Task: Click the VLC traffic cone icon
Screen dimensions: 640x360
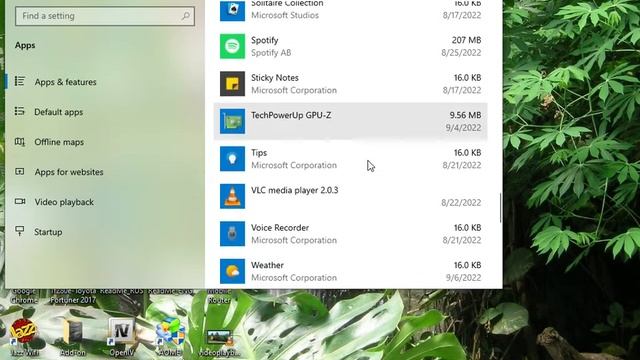Action: coord(232,196)
